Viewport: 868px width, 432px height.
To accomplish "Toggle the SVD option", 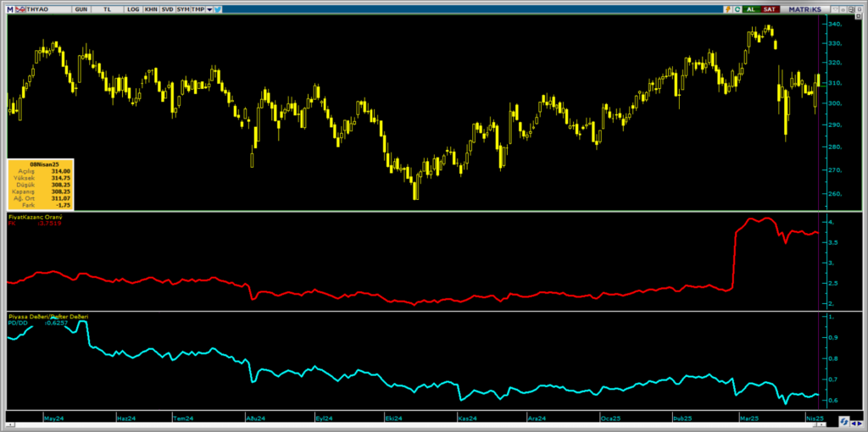I will 168,8.
